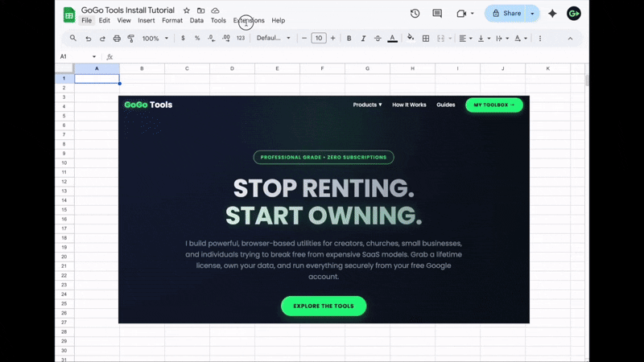Open more toolbar options three dots
Screen dimensions: 644x362
pyautogui.click(x=540, y=38)
